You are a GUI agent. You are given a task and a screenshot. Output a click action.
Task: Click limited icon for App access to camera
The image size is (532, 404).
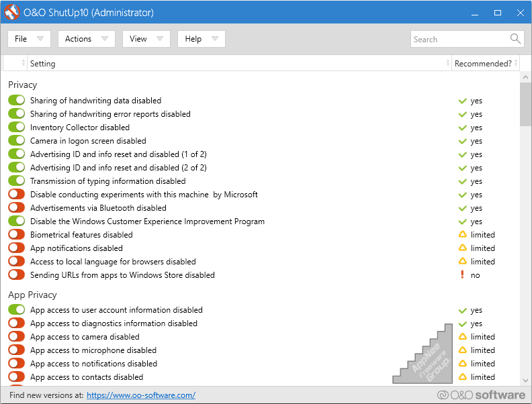pos(462,336)
